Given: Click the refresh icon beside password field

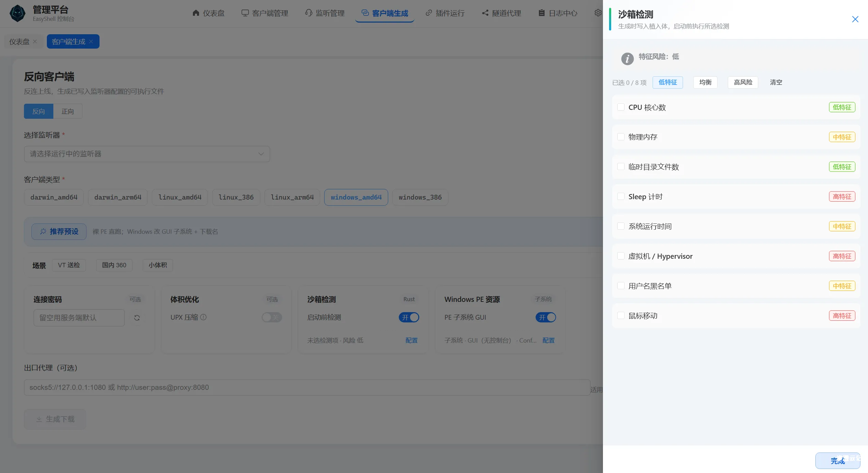Looking at the screenshot, I should [x=137, y=318].
